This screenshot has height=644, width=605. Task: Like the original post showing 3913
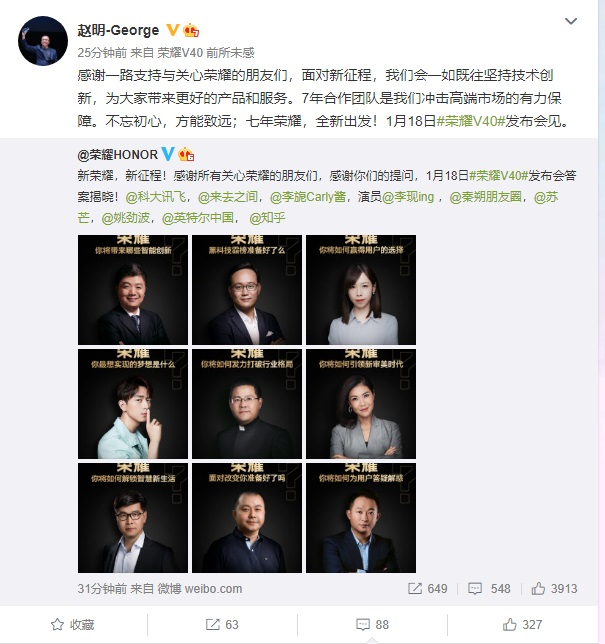[554, 589]
